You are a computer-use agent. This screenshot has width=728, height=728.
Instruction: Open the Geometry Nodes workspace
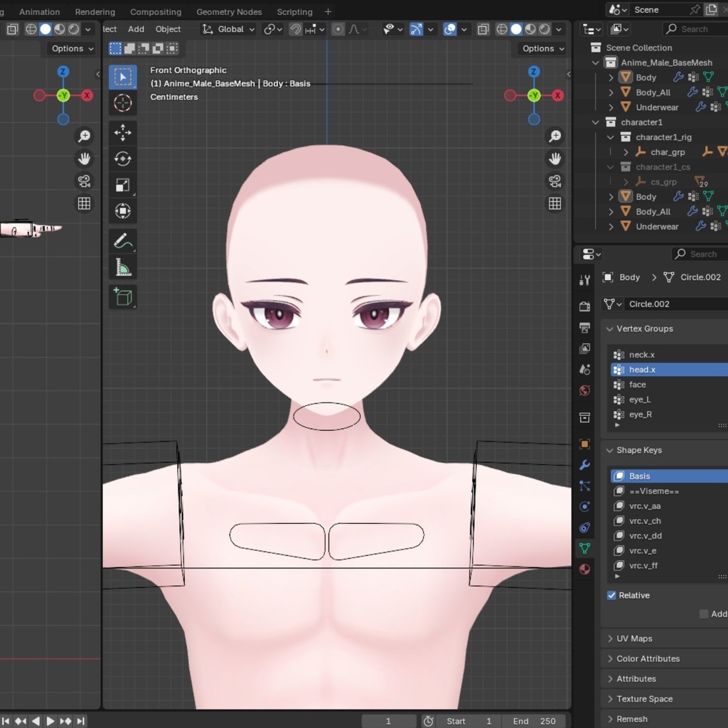(x=229, y=11)
